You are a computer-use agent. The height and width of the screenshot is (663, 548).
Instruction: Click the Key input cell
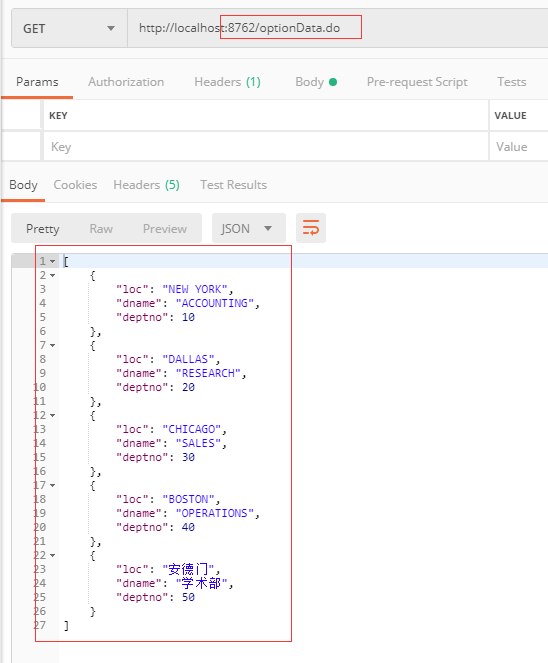pos(266,147)
